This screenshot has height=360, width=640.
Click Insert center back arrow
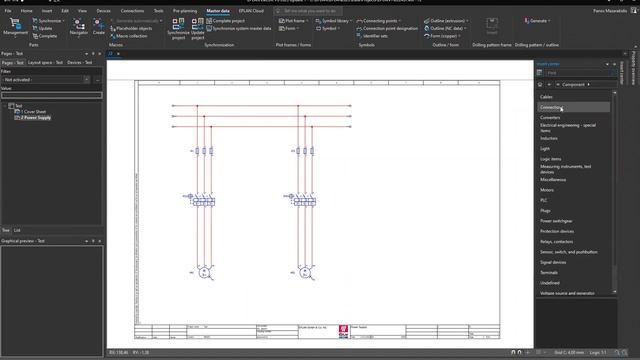(549, 84)
